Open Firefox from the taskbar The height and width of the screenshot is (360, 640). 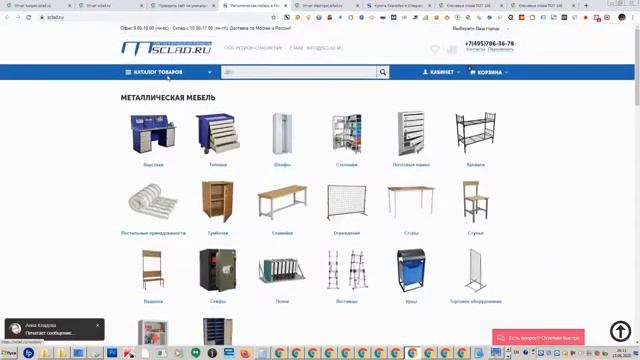click(246, 353)
